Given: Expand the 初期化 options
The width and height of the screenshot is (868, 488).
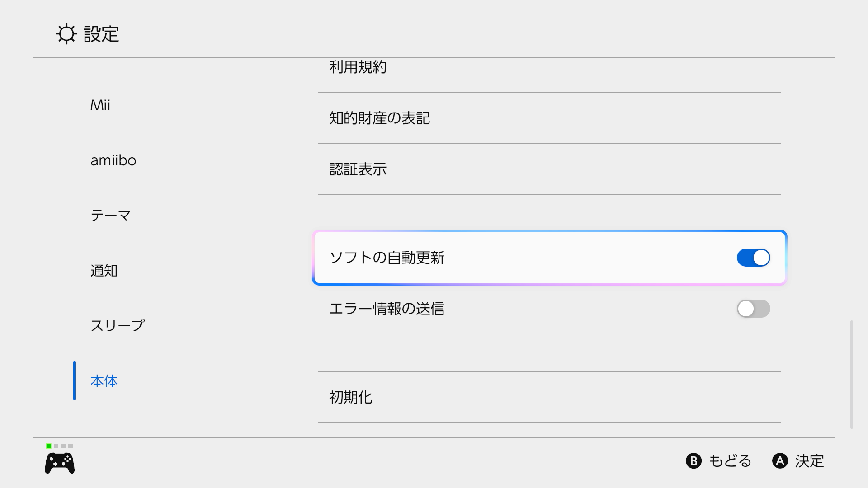Looking at the screenshot, I should click(x=351, y=398).
